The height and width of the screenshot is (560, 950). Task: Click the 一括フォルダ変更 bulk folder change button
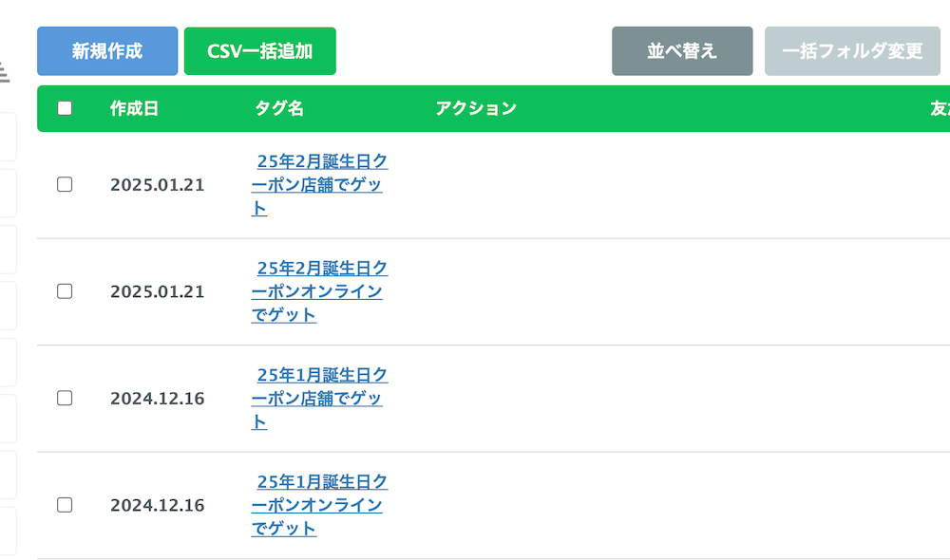852,51
